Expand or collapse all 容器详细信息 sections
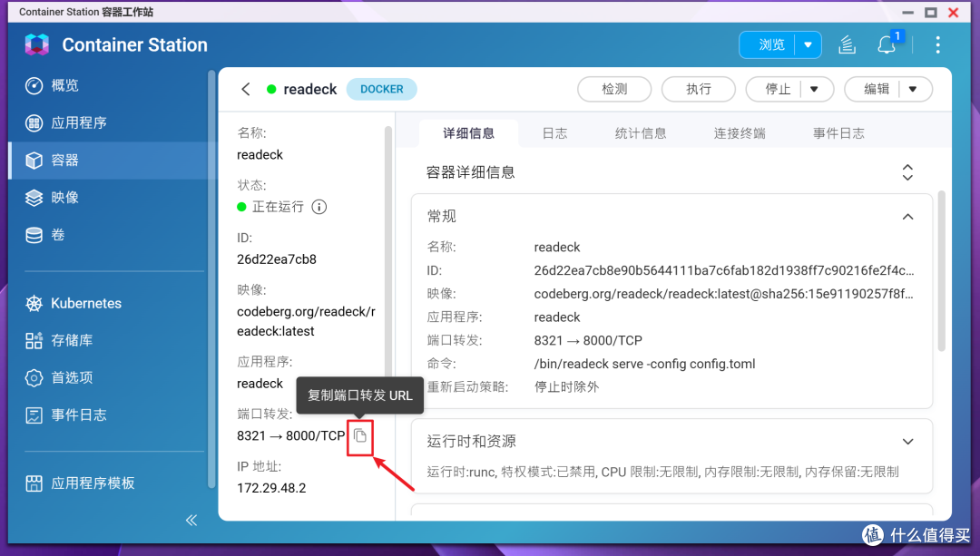The image size is (980, 556). [907, 172]
